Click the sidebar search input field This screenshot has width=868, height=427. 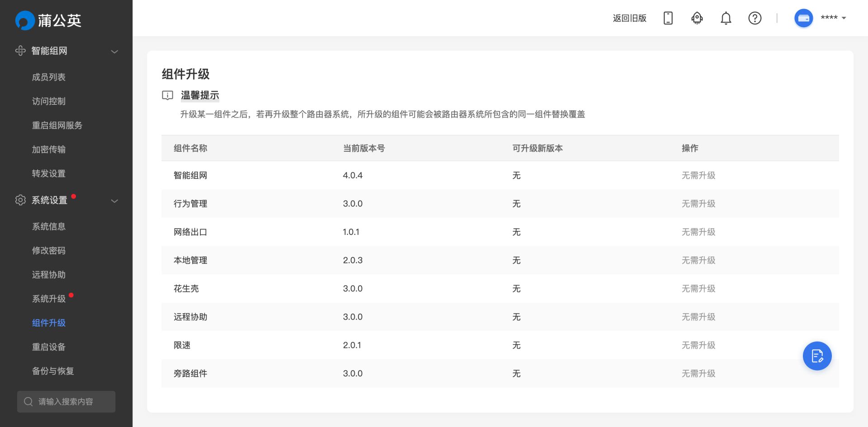(66, 402)
